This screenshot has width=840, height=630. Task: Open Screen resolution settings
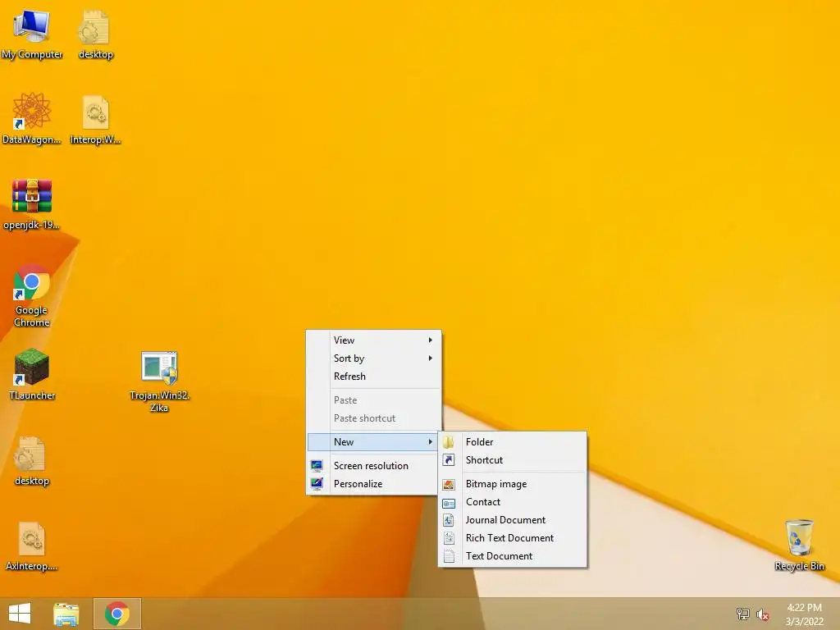pos(373,466)
